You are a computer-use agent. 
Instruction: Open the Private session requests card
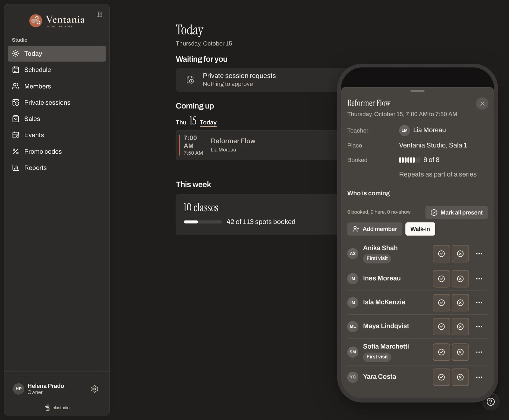click(x=256, y=80)
